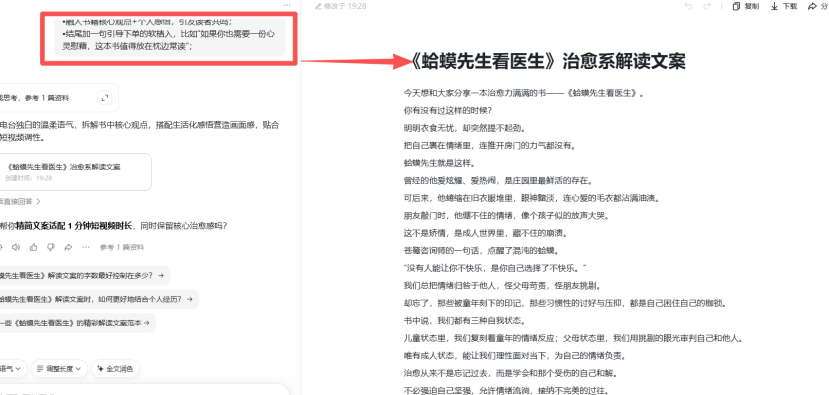Click the pencil edit icon beside 修改于 19:28

click(318, 6)
